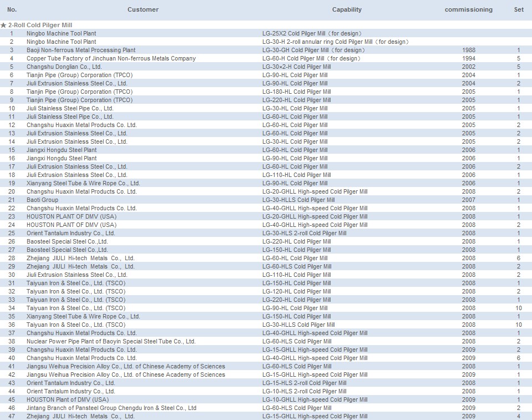Viewport: 532px width, 420px height.
Task: Click LG-20-GHLL High-speed mill row 20
Action: click(x=315, y=191)
